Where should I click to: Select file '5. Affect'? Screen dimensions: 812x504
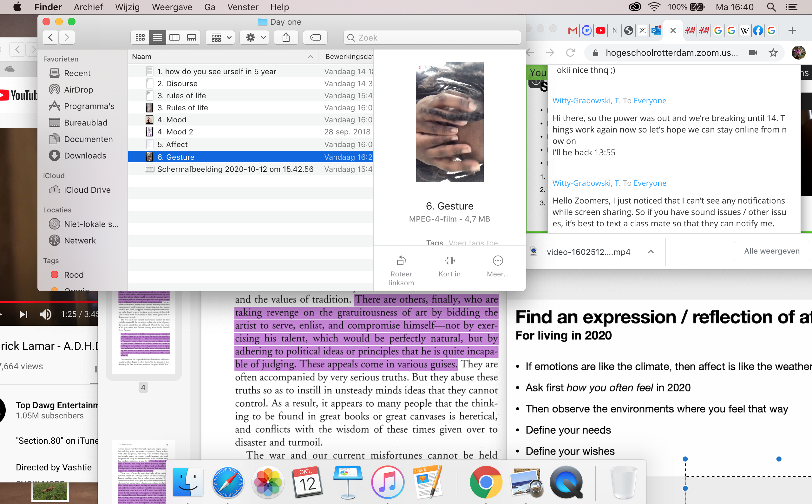click(x=251, y=144)
